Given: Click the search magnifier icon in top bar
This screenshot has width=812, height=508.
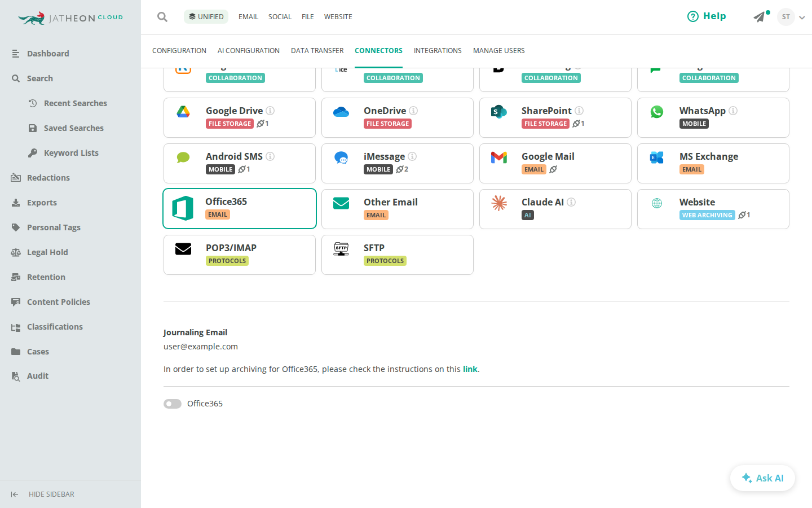Looking at the screenshot, I should (x=162, y=17).
